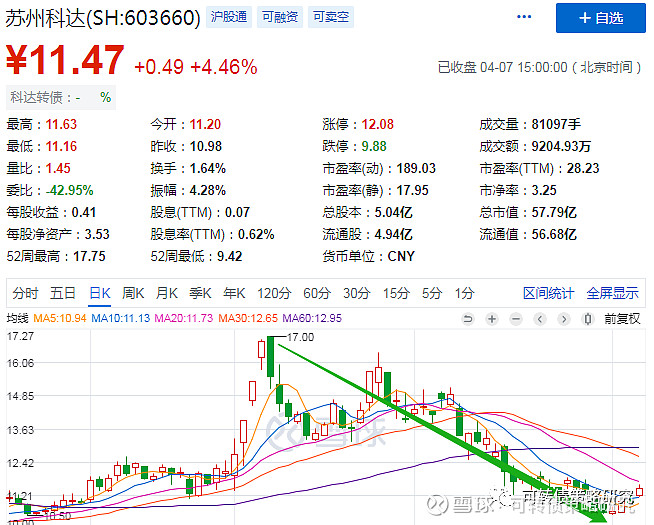
Task: Click the 最高 value 11.63
Action: 61,124
